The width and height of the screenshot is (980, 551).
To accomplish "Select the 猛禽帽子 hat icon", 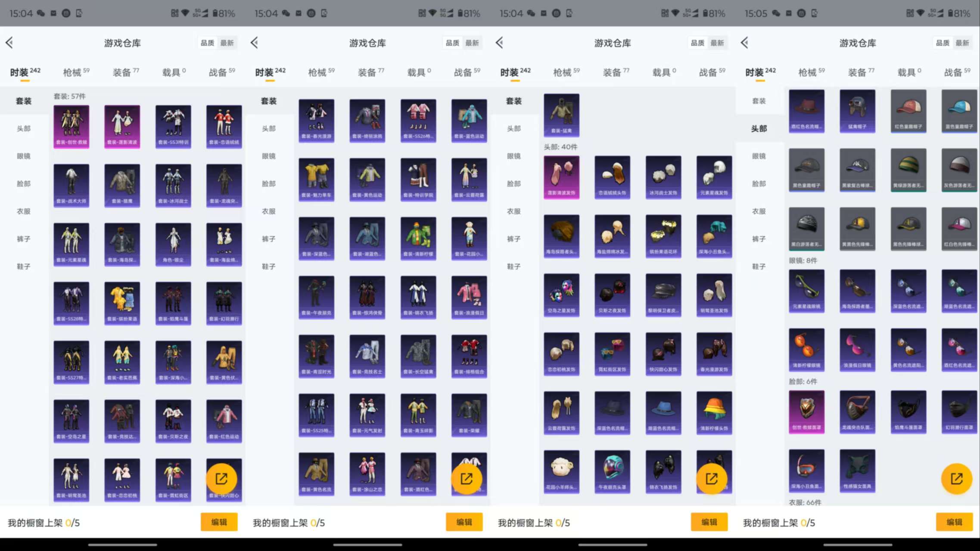I will (857, 111).
